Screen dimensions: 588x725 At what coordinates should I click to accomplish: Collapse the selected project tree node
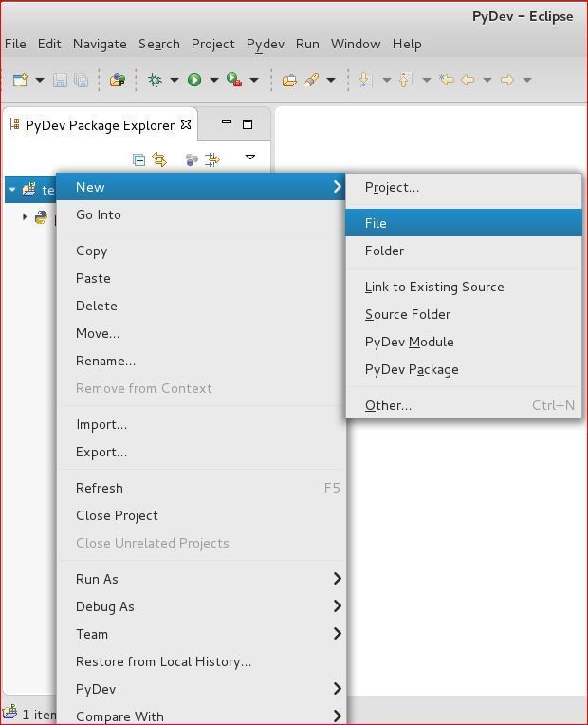(12, 190)
